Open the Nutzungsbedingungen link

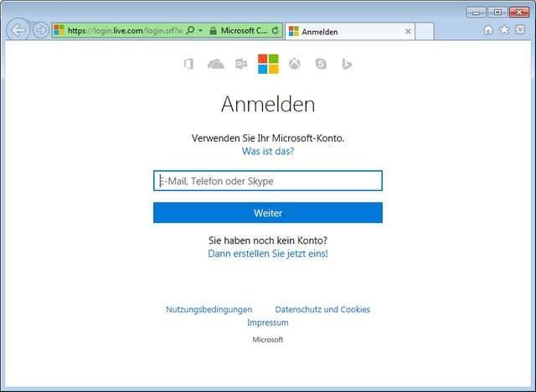click(x=209, y=310)
